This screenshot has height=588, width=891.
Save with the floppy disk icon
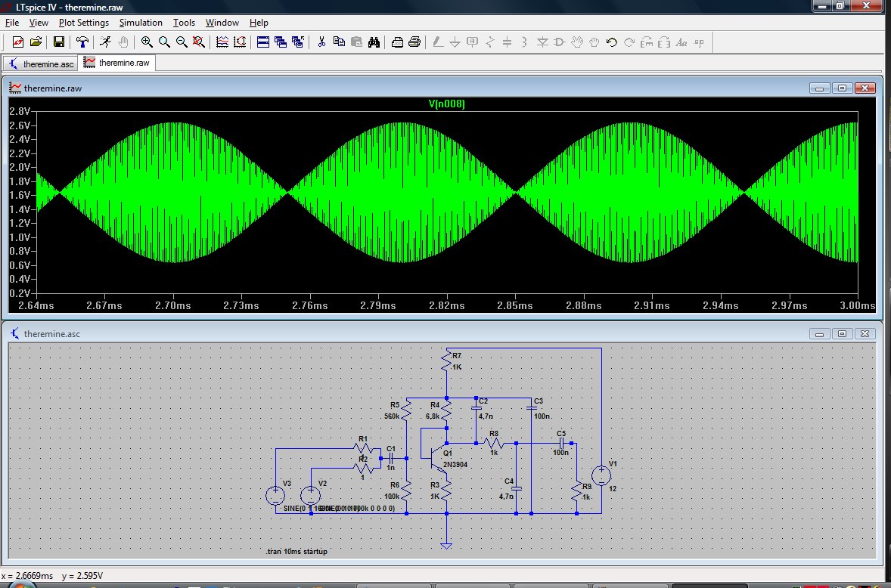pyautogui.click(x=58, y=42)
